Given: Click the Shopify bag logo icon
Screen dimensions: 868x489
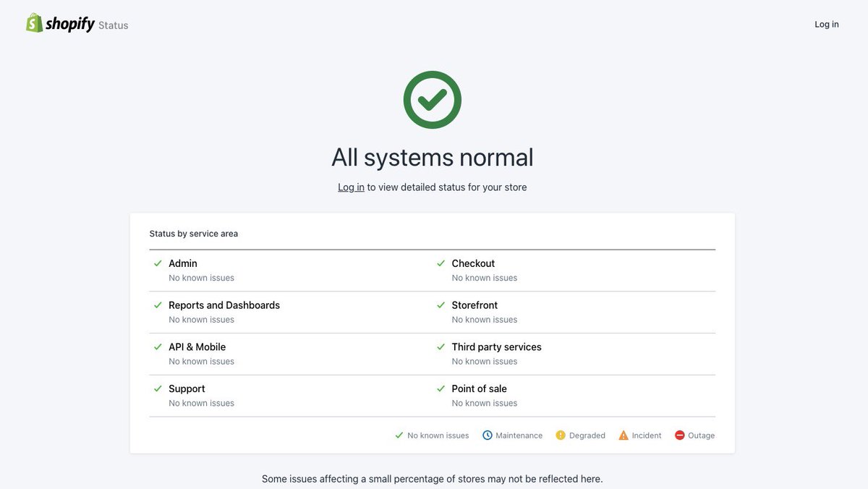Looking at the screenshot, I should 35,23.
